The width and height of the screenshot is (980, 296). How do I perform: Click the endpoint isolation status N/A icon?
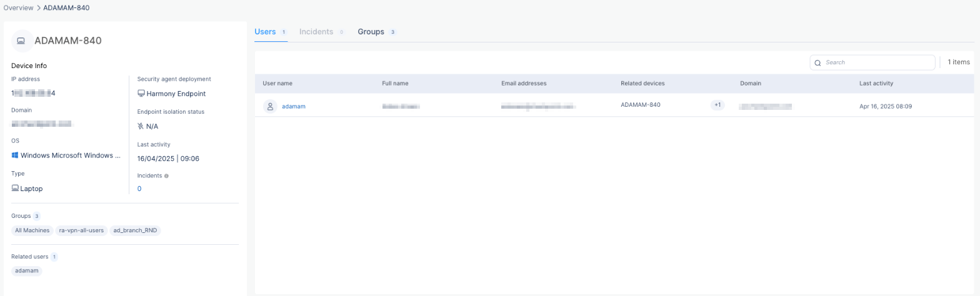141,126
